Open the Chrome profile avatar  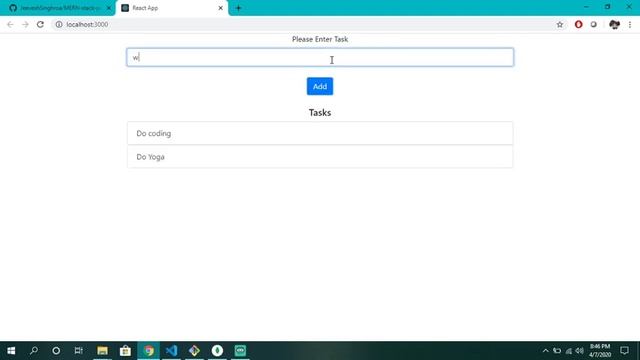614,24
